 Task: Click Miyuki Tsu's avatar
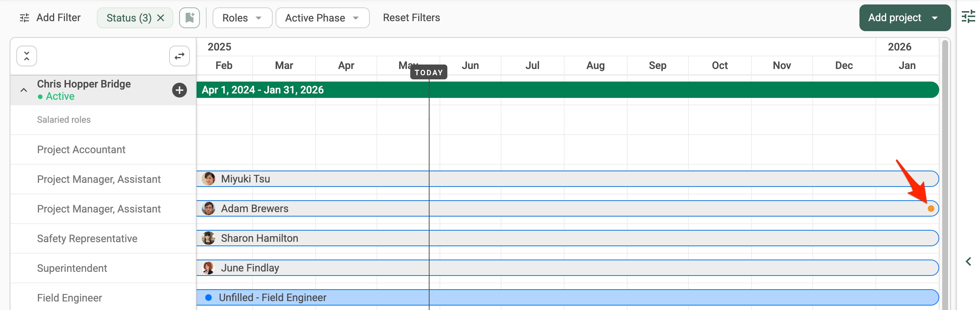(x=208, y=179)
